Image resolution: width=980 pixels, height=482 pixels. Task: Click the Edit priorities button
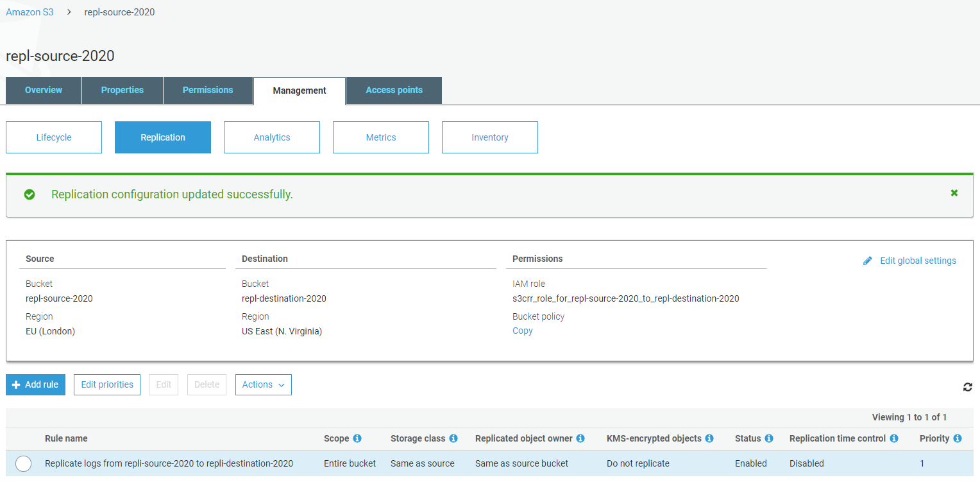(107, 385)
